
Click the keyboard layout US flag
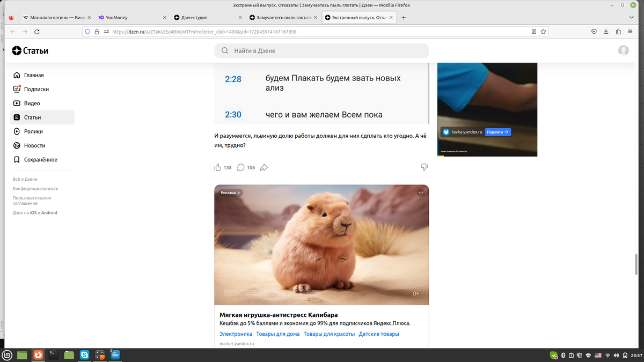click(598, 355)
